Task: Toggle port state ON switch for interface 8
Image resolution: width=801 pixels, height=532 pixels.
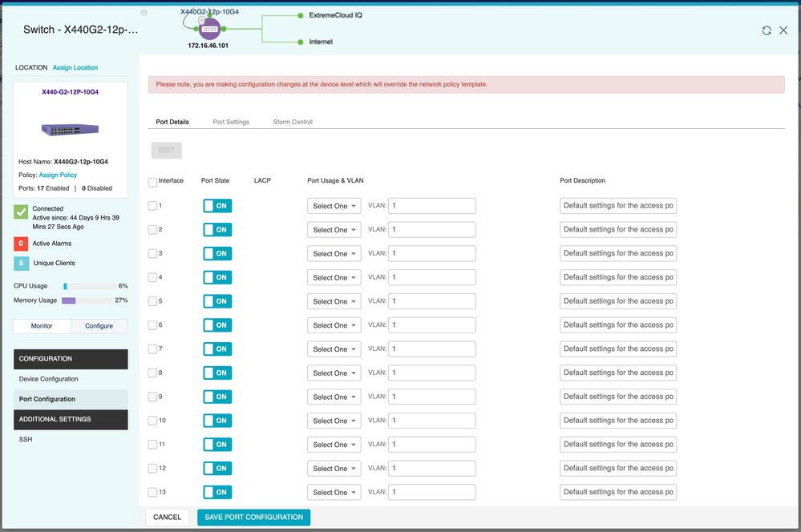Action: tap(217, 373)
